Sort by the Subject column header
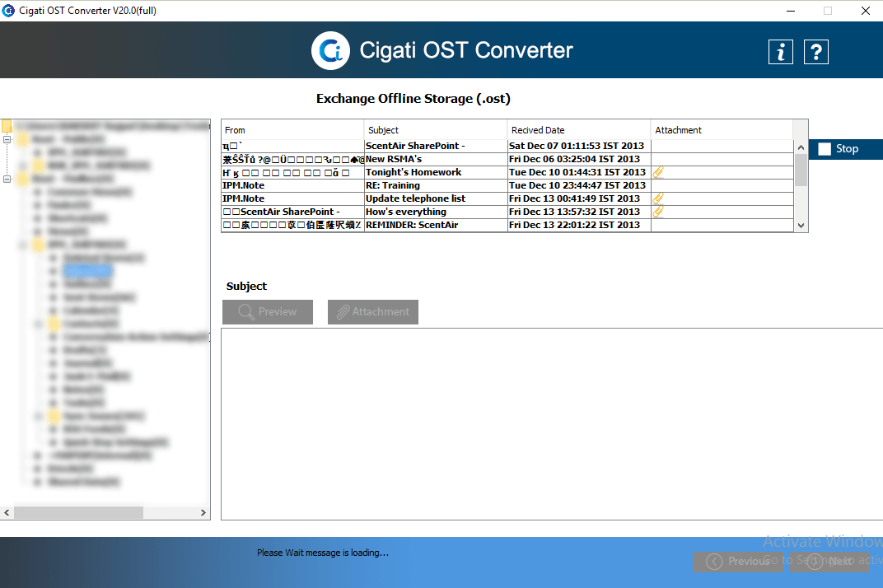 (x=435, y=130)
